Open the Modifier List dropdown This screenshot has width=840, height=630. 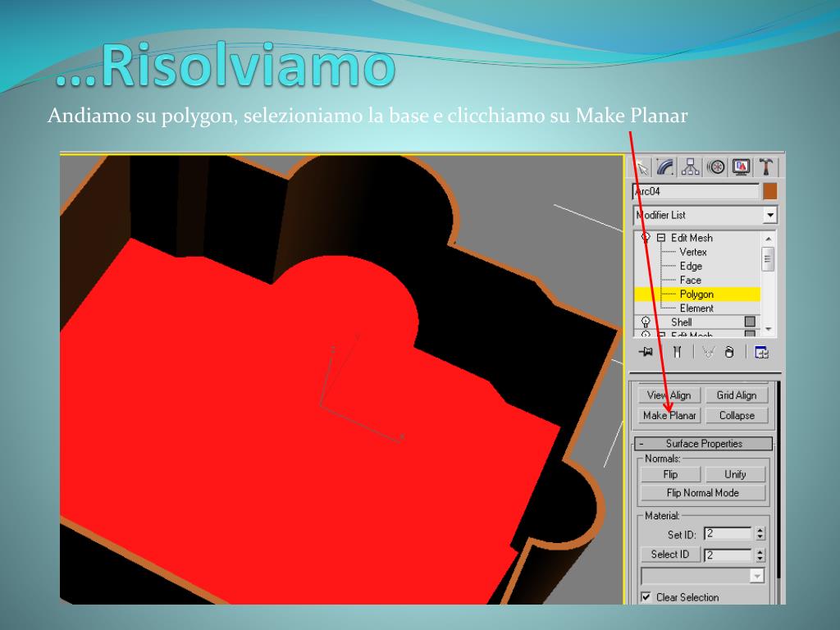pos(769,215)
